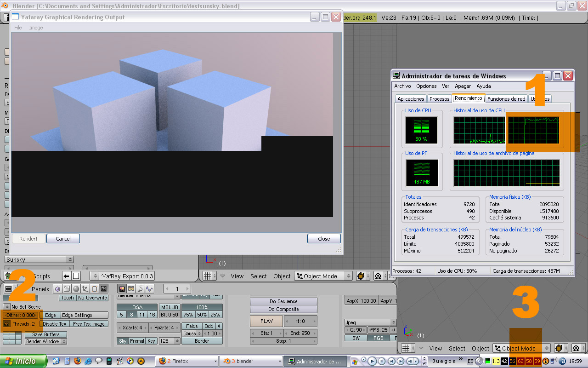Expand hidden system tray icons arrow
Screen dimensions: 588x368
[x=479, y=361]
